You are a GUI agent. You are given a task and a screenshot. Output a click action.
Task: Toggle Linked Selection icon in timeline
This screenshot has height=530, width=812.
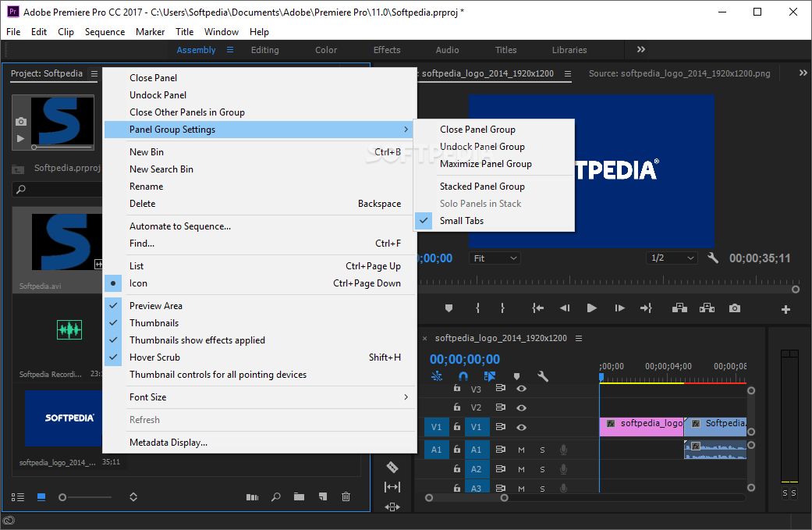(x=489, y=376)
